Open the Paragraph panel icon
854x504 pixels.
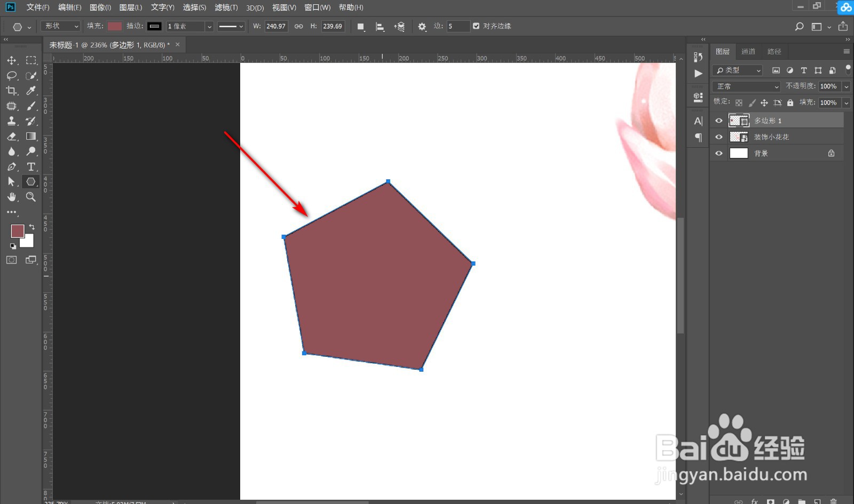(698, 138)
